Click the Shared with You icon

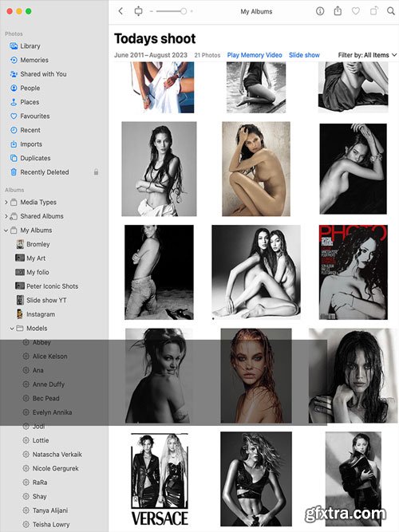14,74
